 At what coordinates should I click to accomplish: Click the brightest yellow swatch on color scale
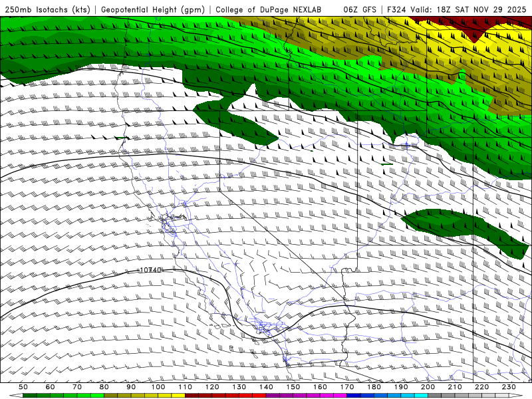coord(178,396)
